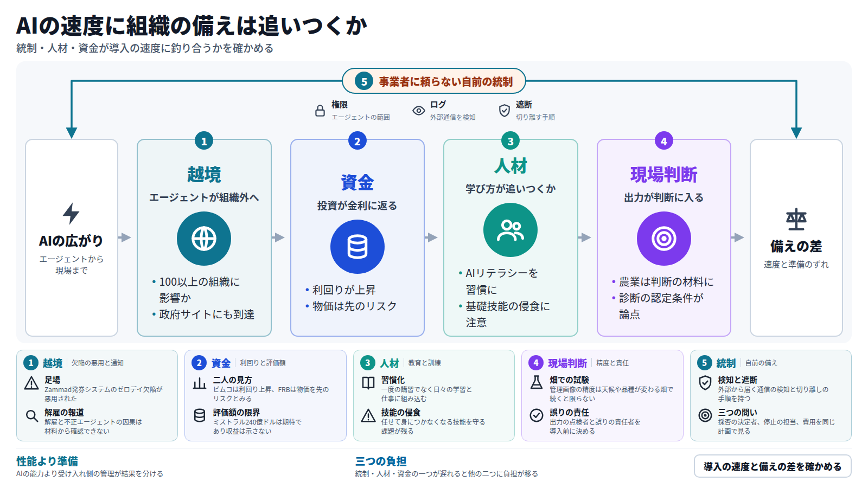Click the subtitle 出力が判断に入る
Viewport: 868px width, 488px height.
coord(664,197)
